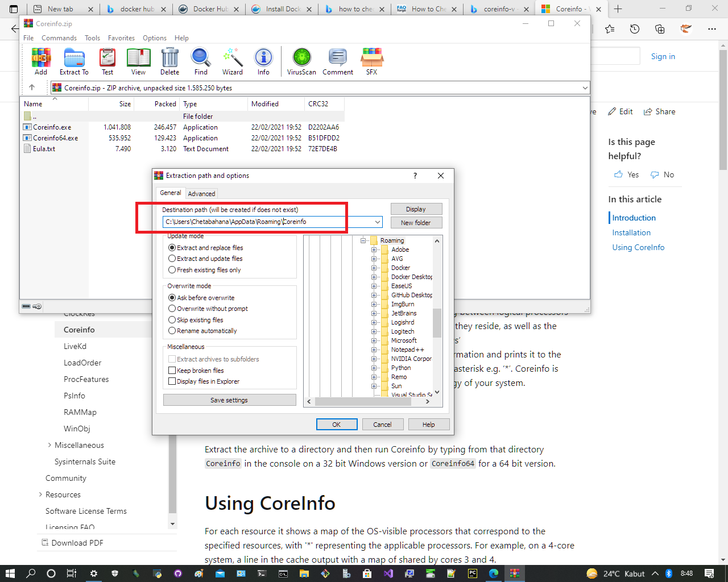This screenshot has height=582, width=728.
Task: Click the Display button
Action: tap(416, 209)
